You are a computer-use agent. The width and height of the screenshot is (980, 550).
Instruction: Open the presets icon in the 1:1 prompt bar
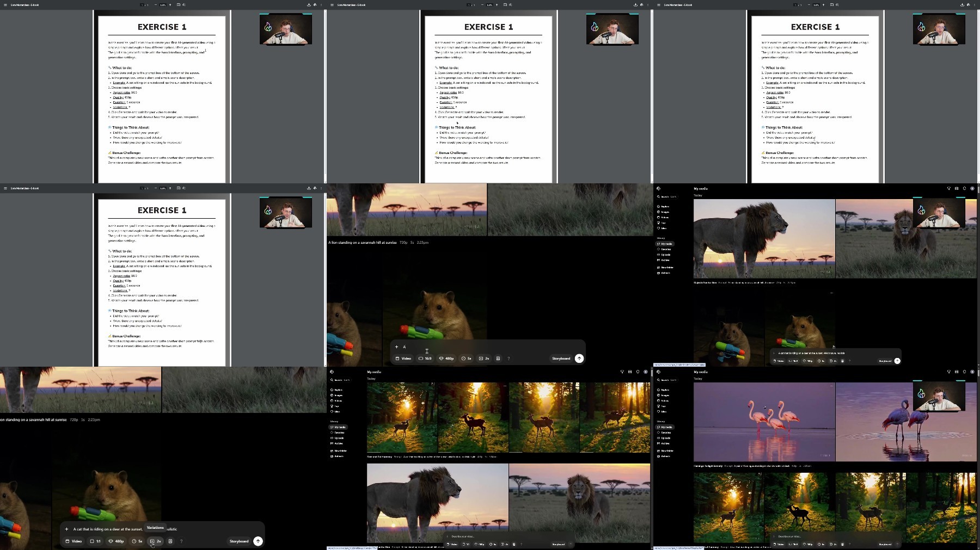[x=170, y=541]
